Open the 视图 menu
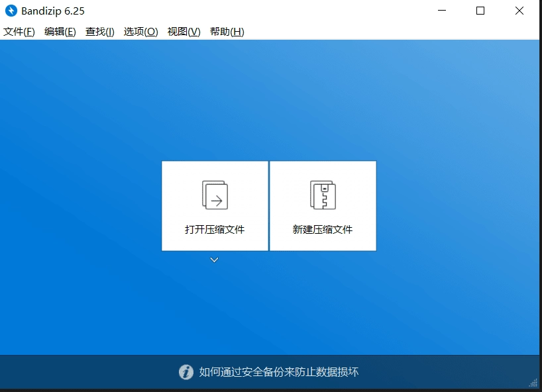Screen dimensions: 542x392 183,31
